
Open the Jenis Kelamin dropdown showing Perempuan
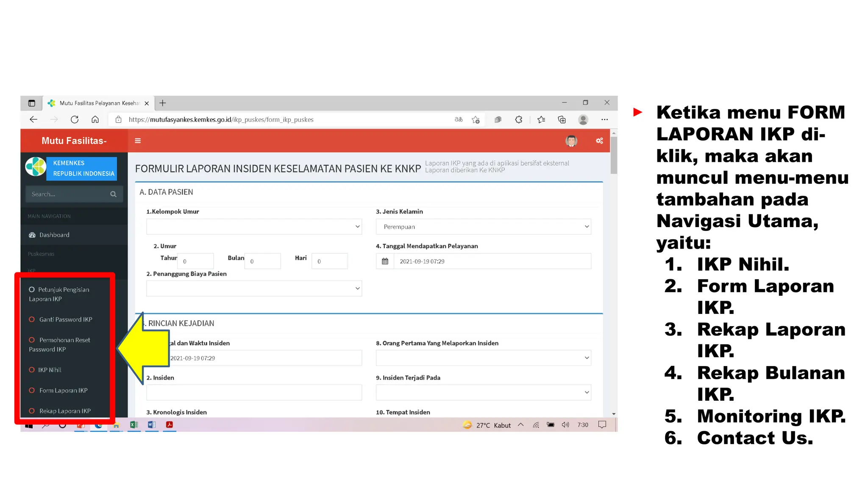pyautogui.click(x=483, y=227)
